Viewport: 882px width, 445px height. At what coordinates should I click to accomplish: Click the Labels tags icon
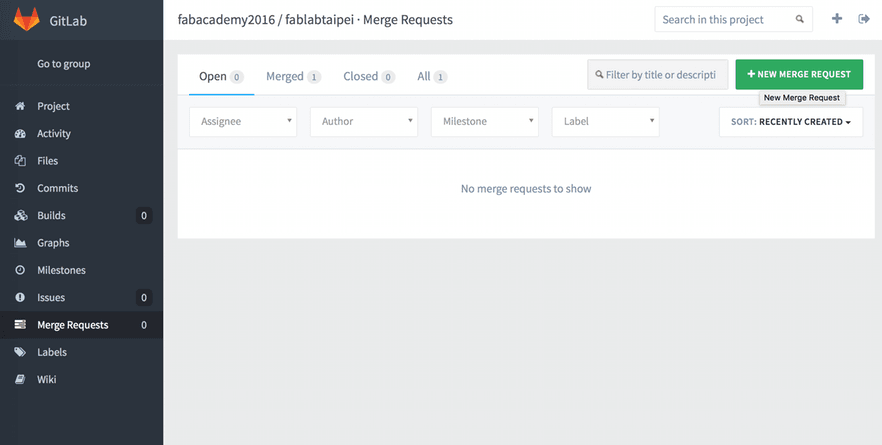click(x=20, y=352)
